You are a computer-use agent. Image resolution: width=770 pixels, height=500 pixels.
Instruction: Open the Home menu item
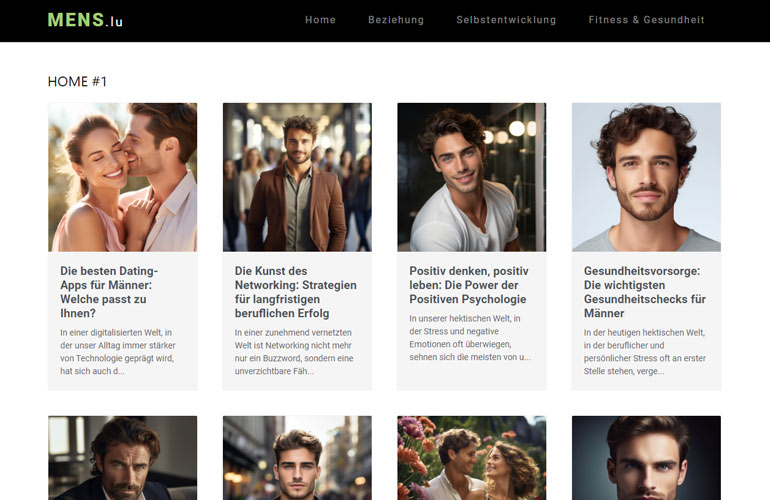pos(320,20)
